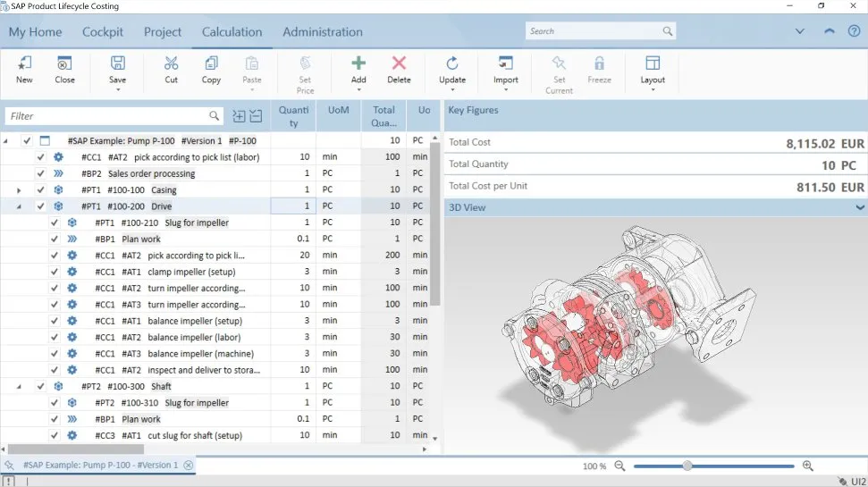Click the red Delete icon
The height and width of the screenshot is (487, 868).
tap(399, 63)
